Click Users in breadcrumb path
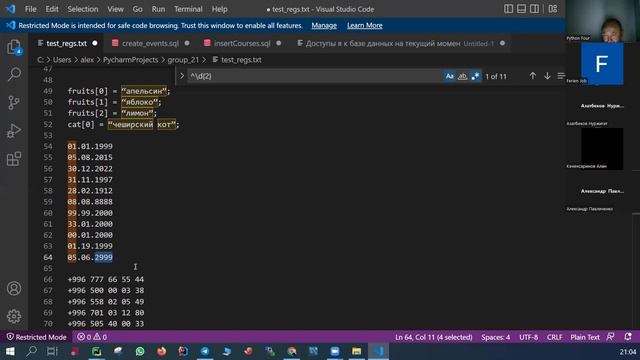Image resolution: width=640 pixels, height=360 pixels. [62, 60]
